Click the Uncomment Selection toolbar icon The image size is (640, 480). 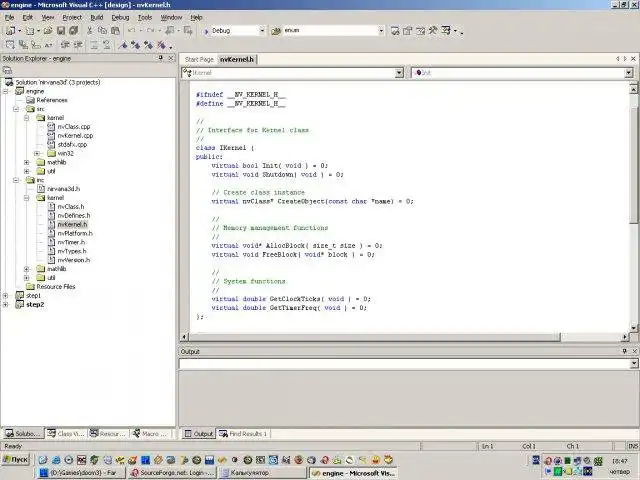(x=107, y=45)
